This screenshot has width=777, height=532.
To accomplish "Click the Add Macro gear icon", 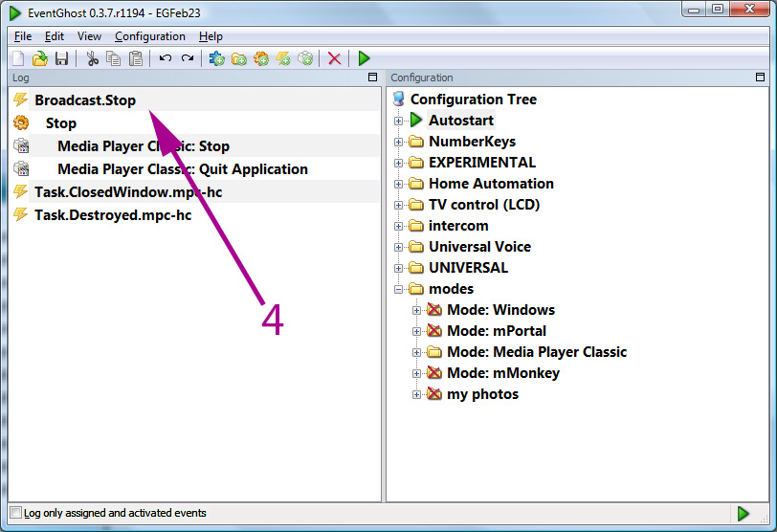I will pos(261,58).
